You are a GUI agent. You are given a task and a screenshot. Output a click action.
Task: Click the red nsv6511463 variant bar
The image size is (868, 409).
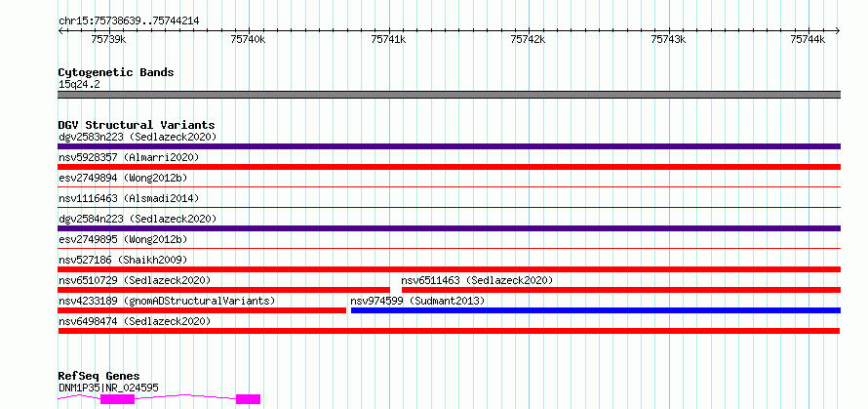pos(621,290)
